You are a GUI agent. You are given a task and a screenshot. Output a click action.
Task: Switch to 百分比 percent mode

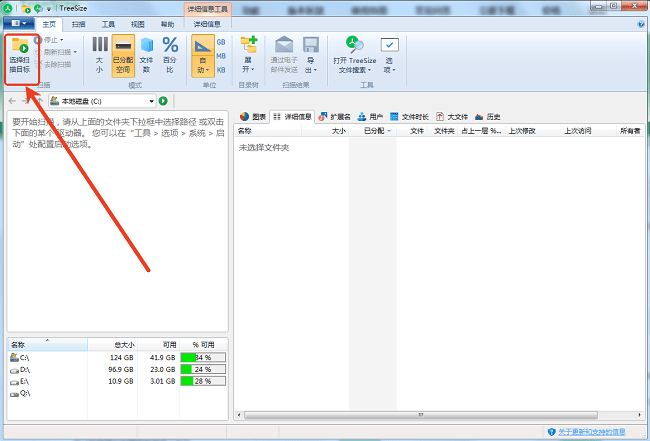click(170, 54)
